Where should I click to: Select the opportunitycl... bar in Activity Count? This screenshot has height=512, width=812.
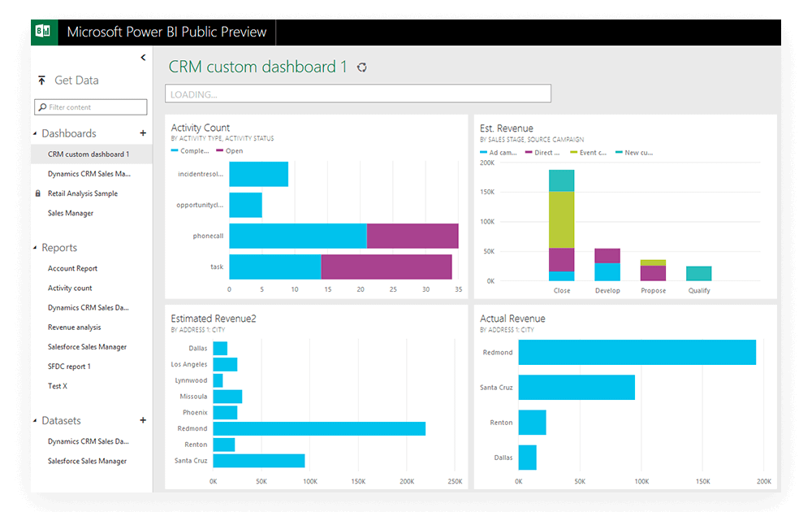245,206
